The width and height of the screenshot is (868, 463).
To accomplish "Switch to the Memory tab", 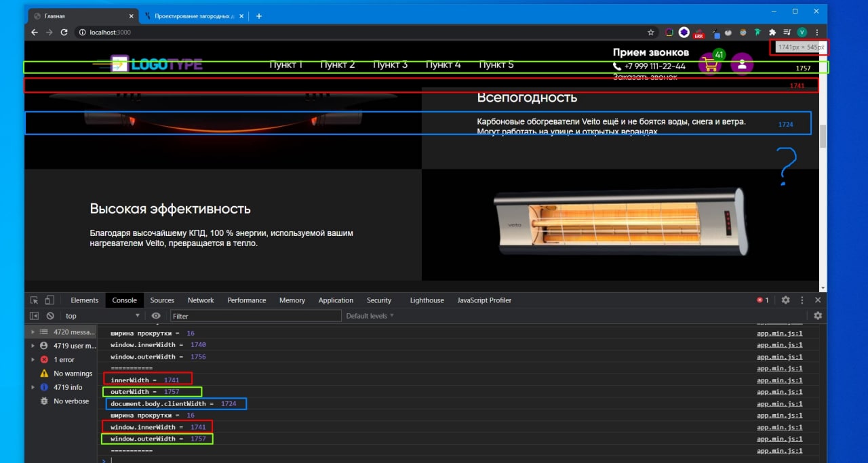I will pyautogui.click(x=292, y=300).
